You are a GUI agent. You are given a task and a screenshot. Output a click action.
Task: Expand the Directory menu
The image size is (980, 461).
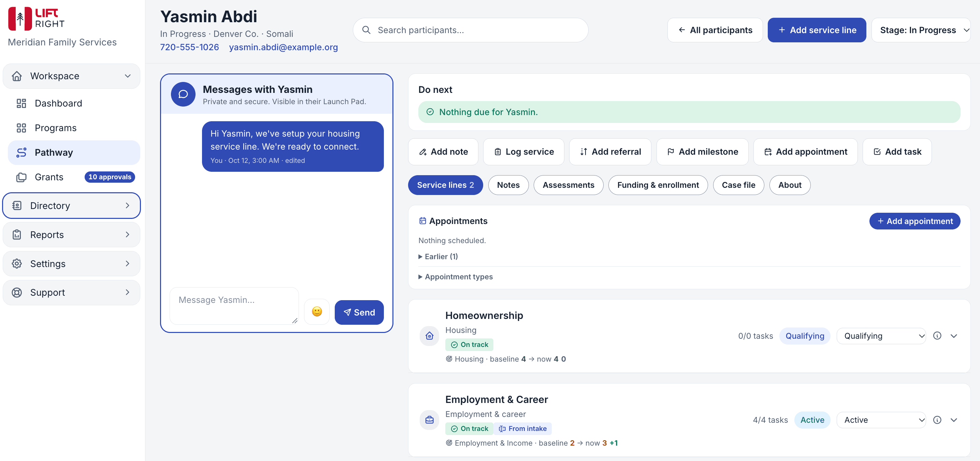[72, 206]
